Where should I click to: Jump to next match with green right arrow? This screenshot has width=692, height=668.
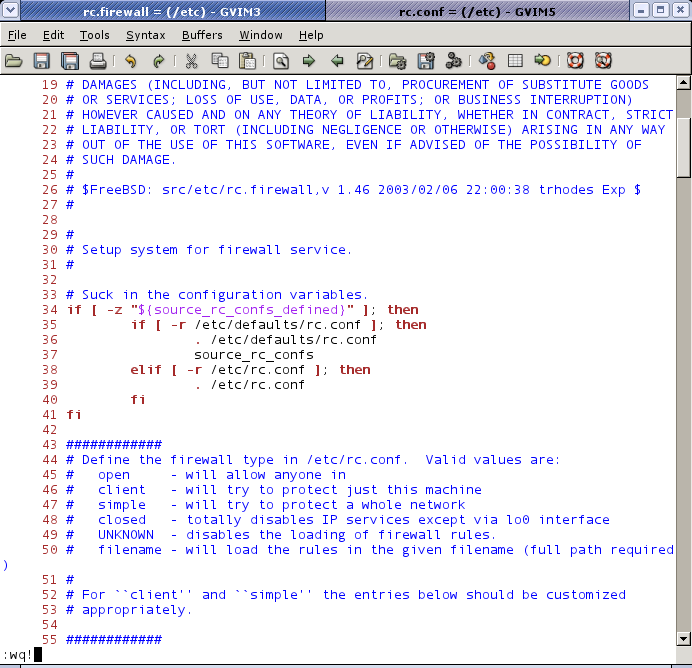(309, 60)
